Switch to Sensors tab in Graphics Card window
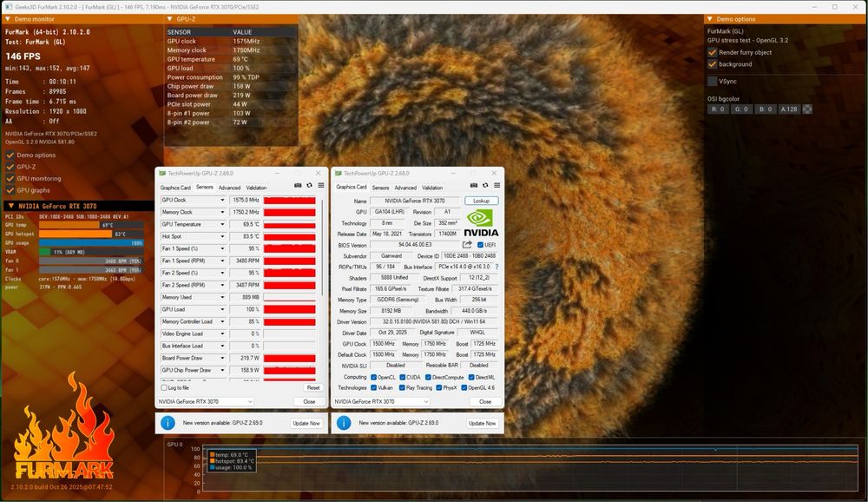The width and height of the screenshot is (868, 502). (x=380, y=188)
